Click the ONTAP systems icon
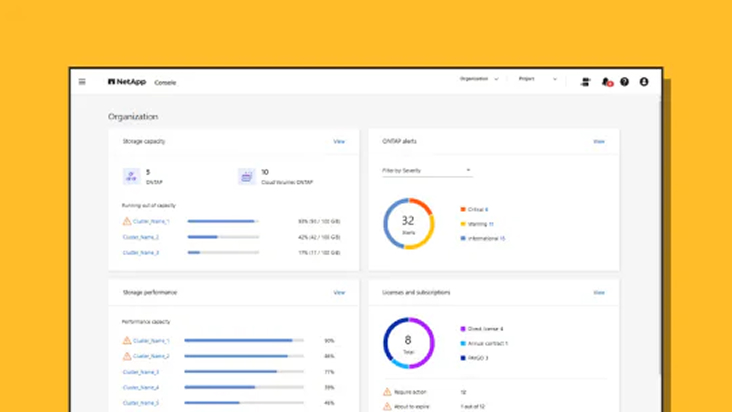The image size is (732, 412). click(x=131, y=176)
